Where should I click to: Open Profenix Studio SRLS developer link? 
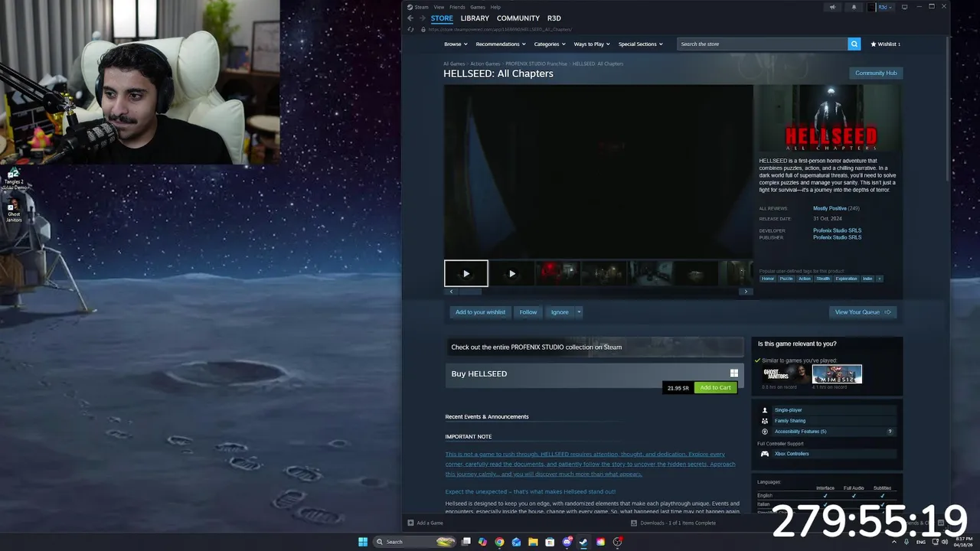[837, 230]
